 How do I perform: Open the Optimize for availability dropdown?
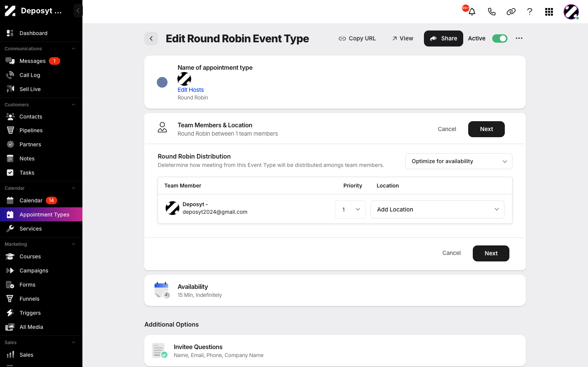(x=459, y=161)
